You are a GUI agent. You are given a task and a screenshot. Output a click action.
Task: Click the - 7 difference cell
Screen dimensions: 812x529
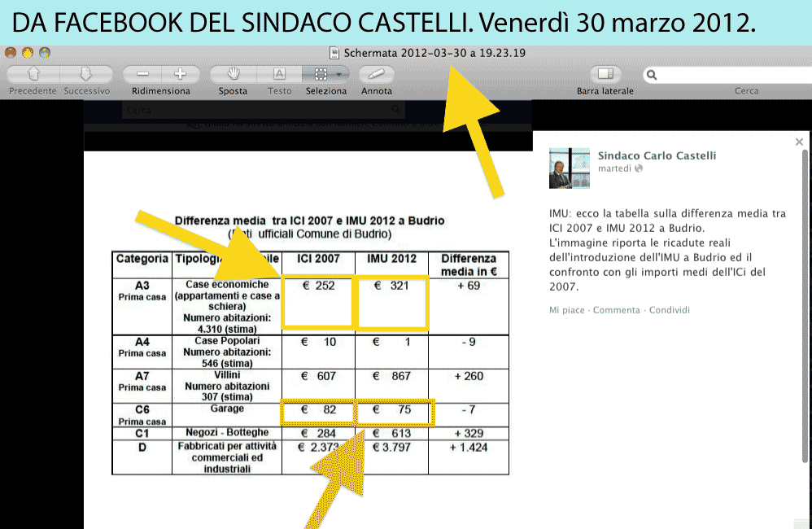[x=469, y=414]
